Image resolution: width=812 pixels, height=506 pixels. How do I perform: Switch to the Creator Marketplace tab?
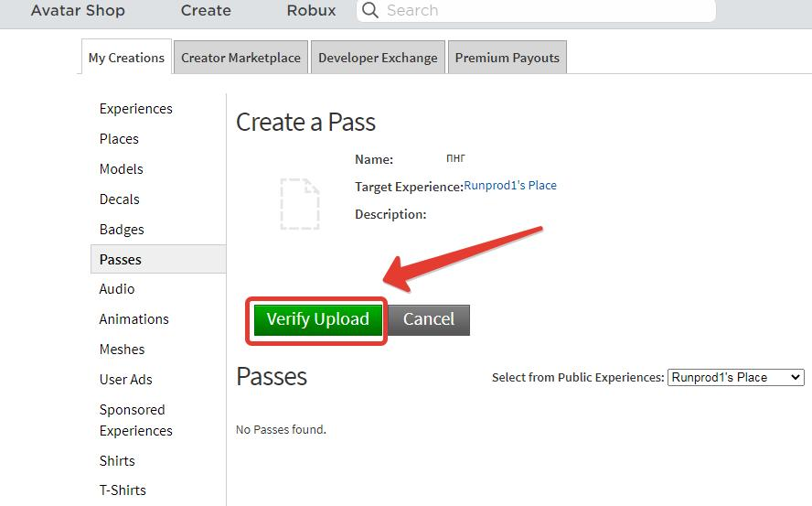tap(240, 58)
